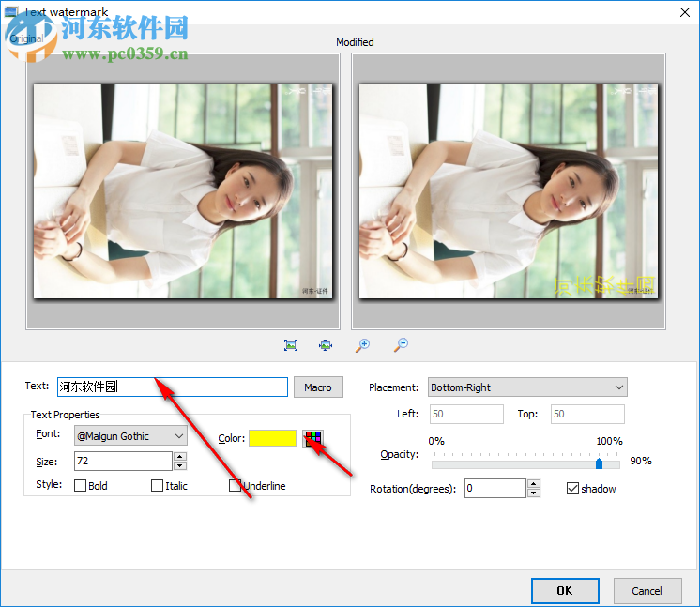Increase font size with up arrow
Screen dimensions: 700x607
pyautogui.click(x=180, y=456)
